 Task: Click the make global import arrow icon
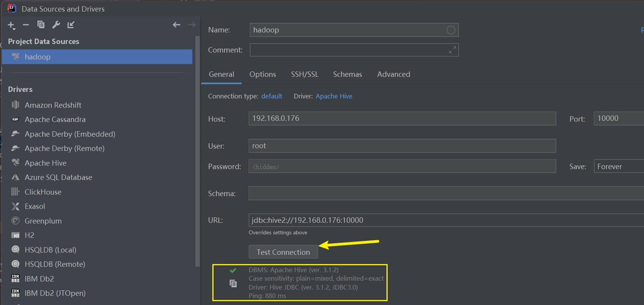point(71,25)
